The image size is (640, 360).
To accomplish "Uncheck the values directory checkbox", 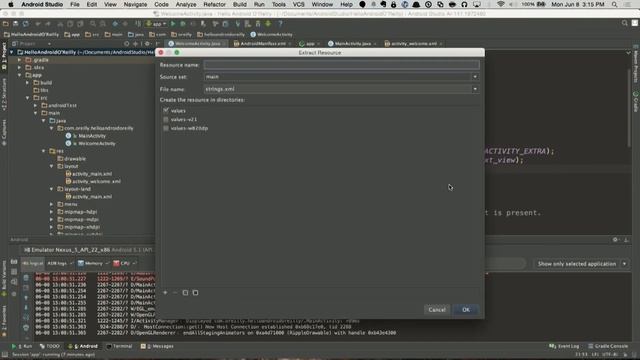I will (166, 111).
